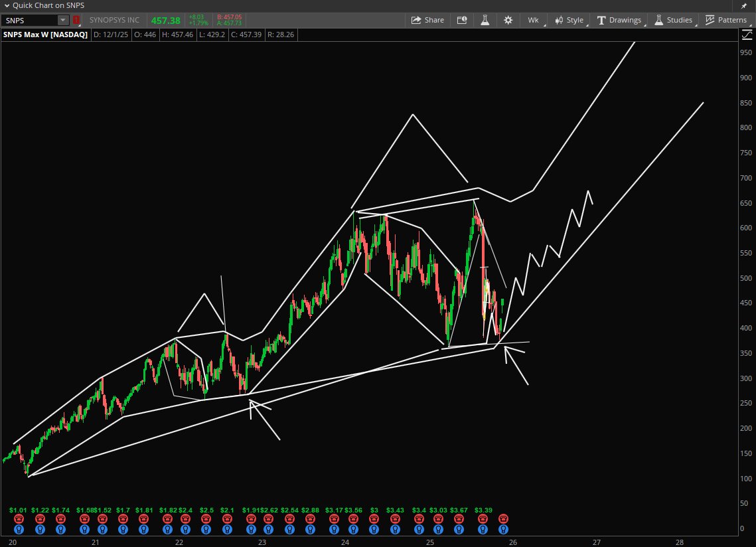Click the $3.39 earnings value label

(x=483, y=510)
